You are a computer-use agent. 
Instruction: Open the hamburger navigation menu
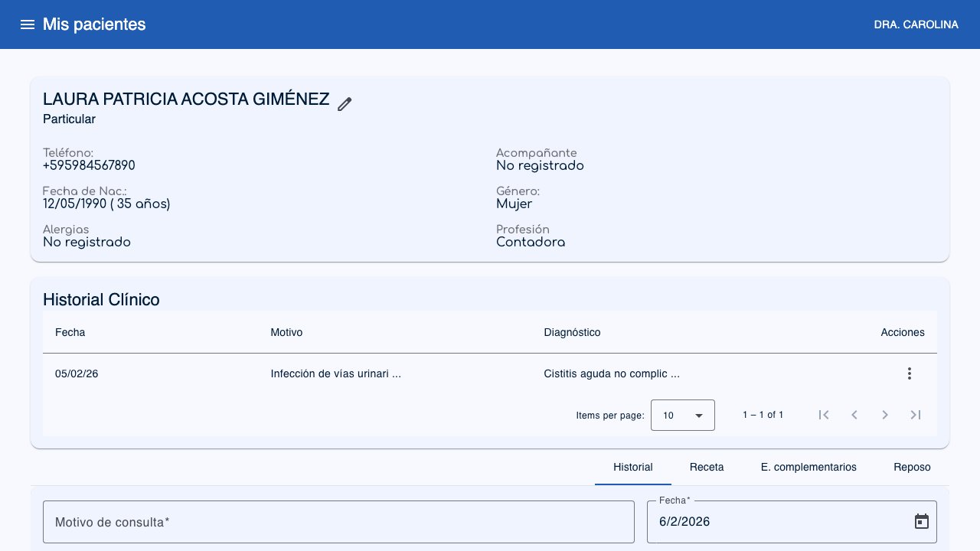[28, 24]
